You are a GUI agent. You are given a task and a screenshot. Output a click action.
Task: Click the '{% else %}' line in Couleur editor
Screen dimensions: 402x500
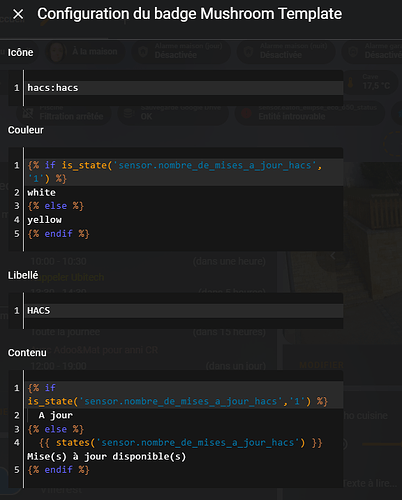pos(55,206)
